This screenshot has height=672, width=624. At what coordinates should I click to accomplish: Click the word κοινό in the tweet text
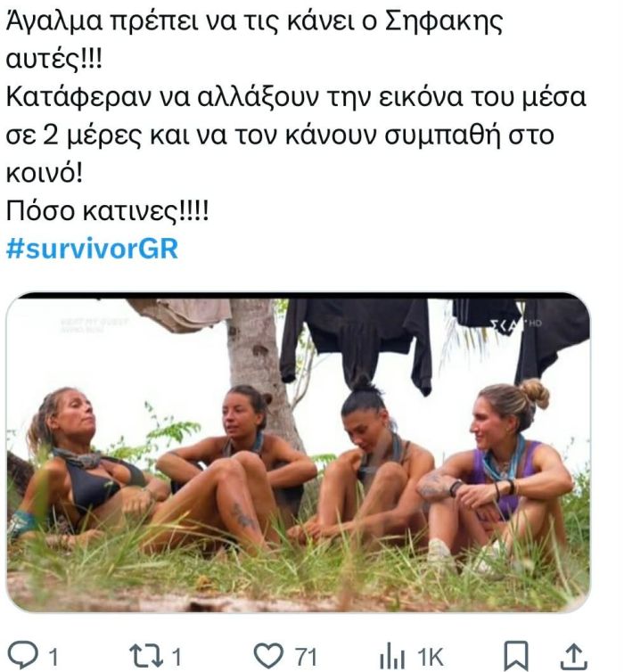44,173
